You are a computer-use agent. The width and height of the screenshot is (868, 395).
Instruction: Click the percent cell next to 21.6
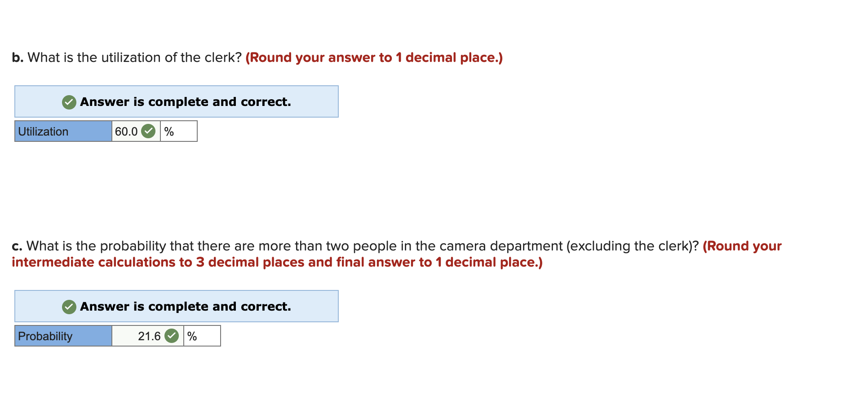click(x=202, y=335)
